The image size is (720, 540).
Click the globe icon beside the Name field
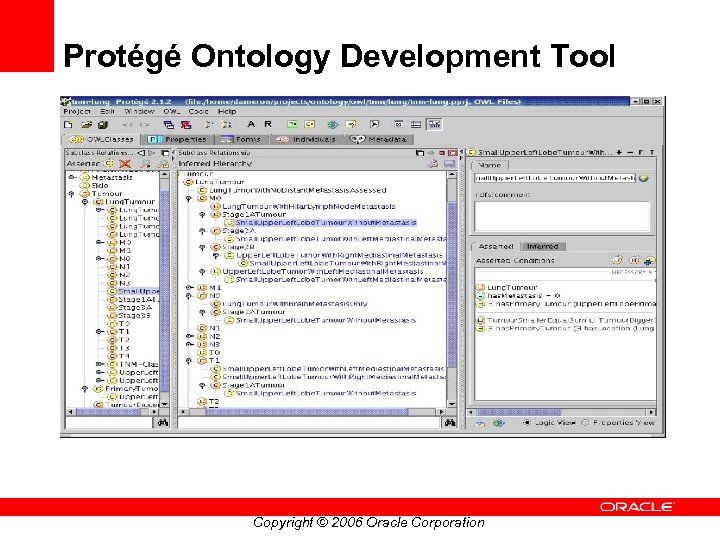644,178
